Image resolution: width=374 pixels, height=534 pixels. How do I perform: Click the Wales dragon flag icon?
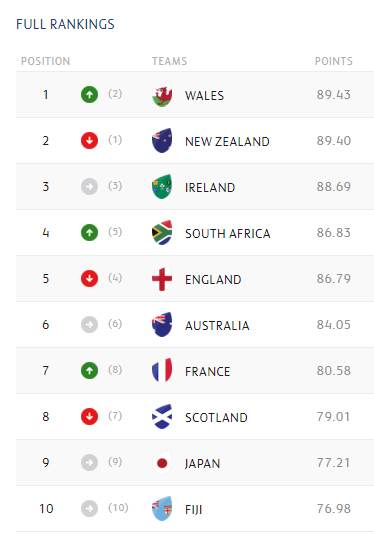point(162,95)
